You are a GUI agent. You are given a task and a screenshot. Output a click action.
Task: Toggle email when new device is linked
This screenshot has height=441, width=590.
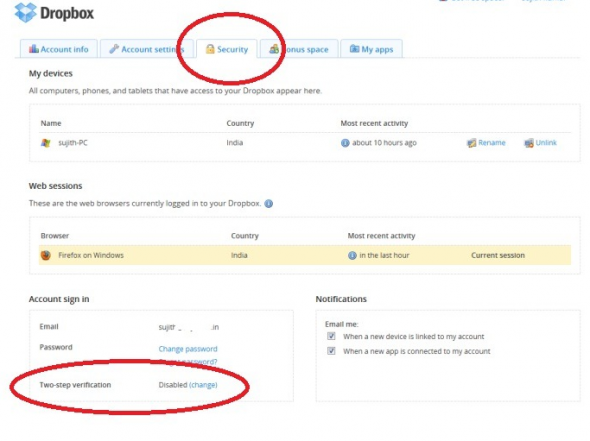331,336
